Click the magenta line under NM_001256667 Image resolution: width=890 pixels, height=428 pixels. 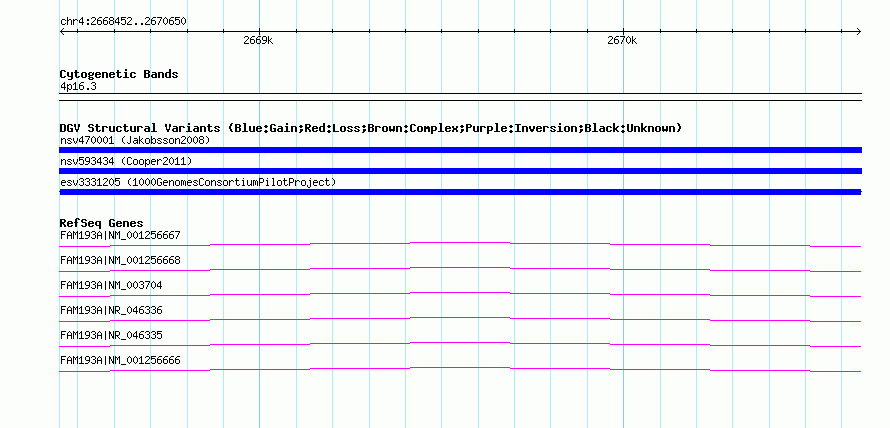coord(460,244)
